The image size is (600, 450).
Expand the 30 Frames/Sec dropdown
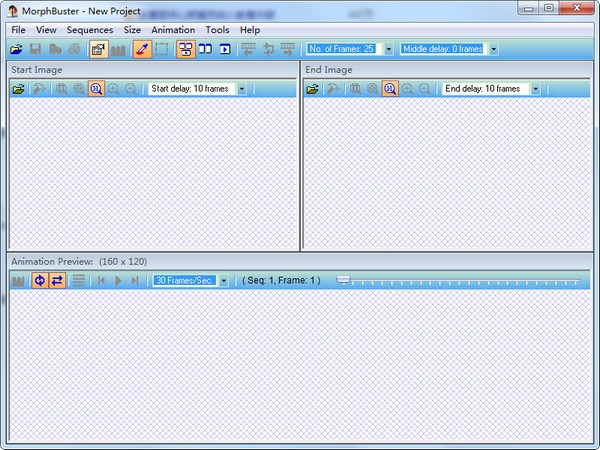click(224, 281)
